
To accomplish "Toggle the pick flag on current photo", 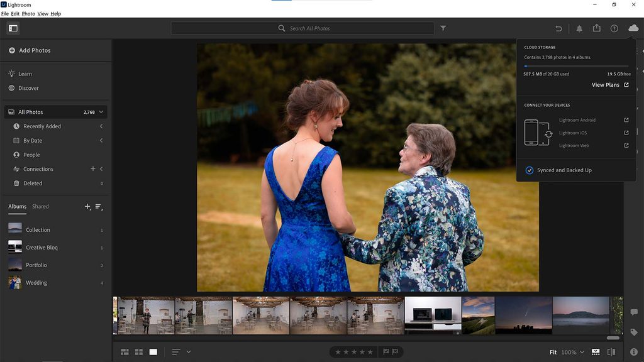I will pos(386,352).
